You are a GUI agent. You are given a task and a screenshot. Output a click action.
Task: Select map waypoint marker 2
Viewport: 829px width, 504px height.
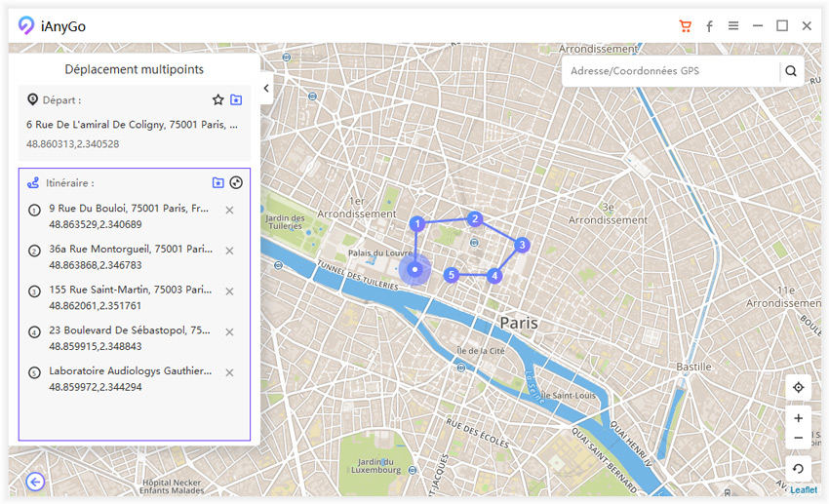475,218
